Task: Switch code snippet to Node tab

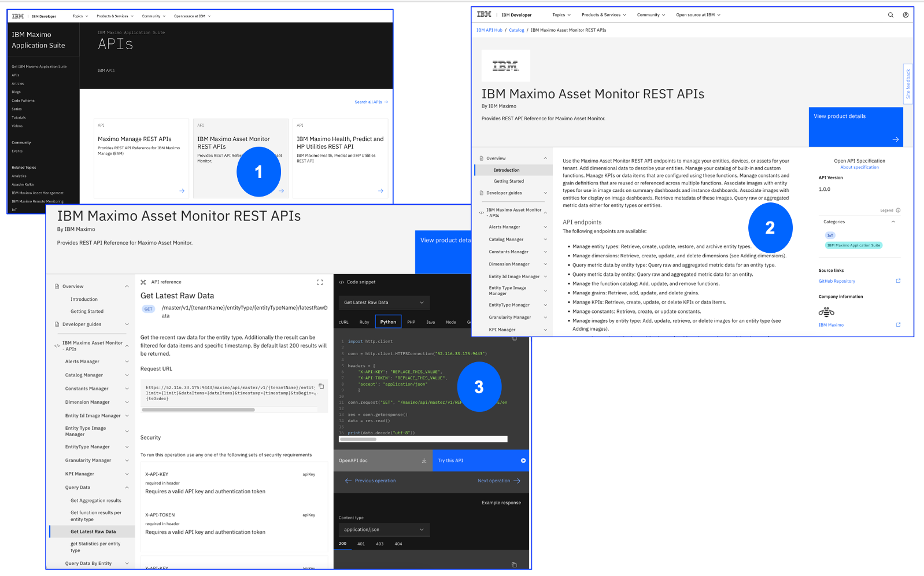Action: [x=451, y=322]
